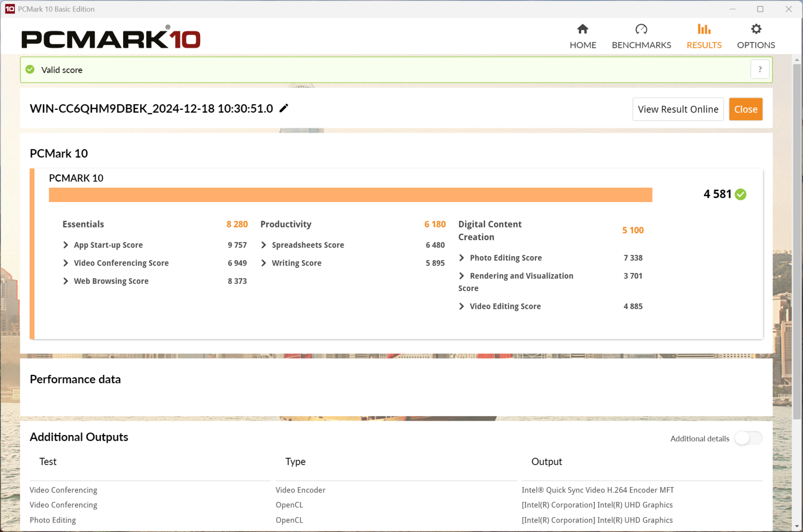Click the green Valid score checkmark icon
803x532 pixels.
(x=30, y=69)
